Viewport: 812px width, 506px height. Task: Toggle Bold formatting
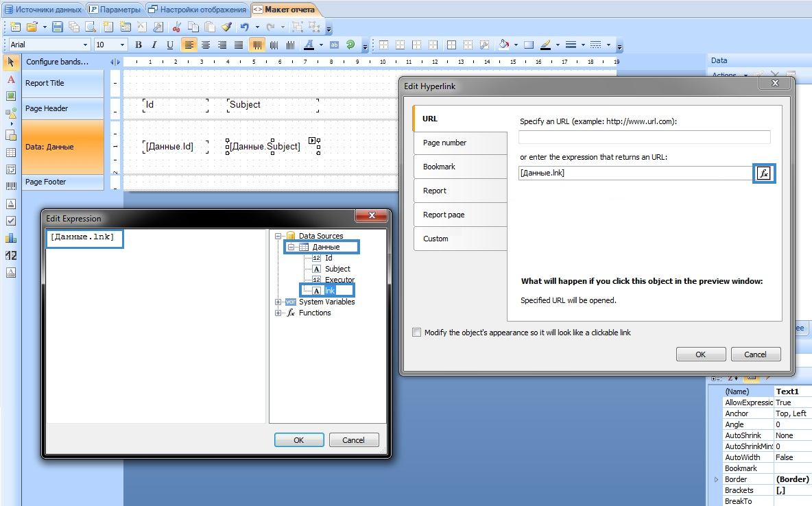[x=138, y=45]
